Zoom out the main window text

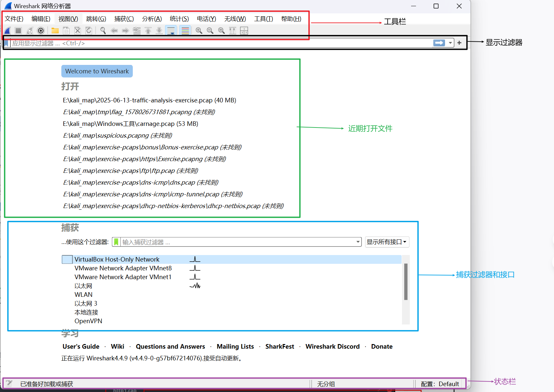[210, 31]
